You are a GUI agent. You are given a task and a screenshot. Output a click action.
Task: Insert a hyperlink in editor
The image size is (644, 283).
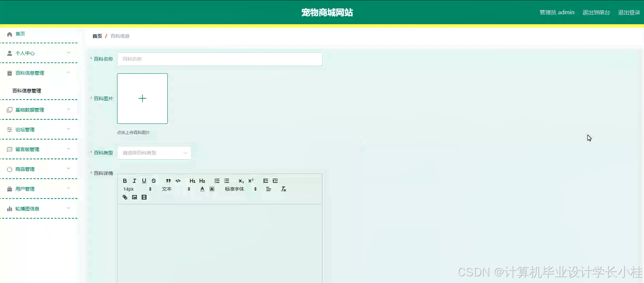pos(125,197)
